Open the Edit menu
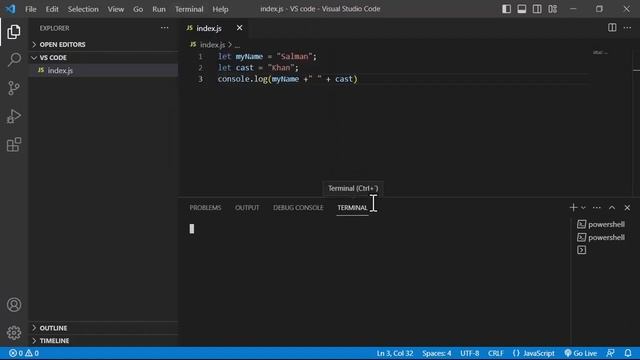This screenshot has width=640, height=360. [52, 9]
